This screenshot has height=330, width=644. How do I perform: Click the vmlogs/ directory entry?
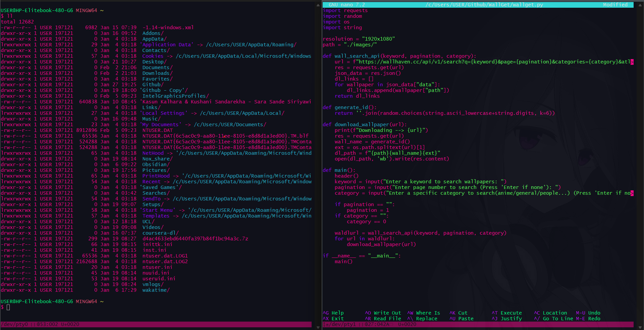click(153, 284)
